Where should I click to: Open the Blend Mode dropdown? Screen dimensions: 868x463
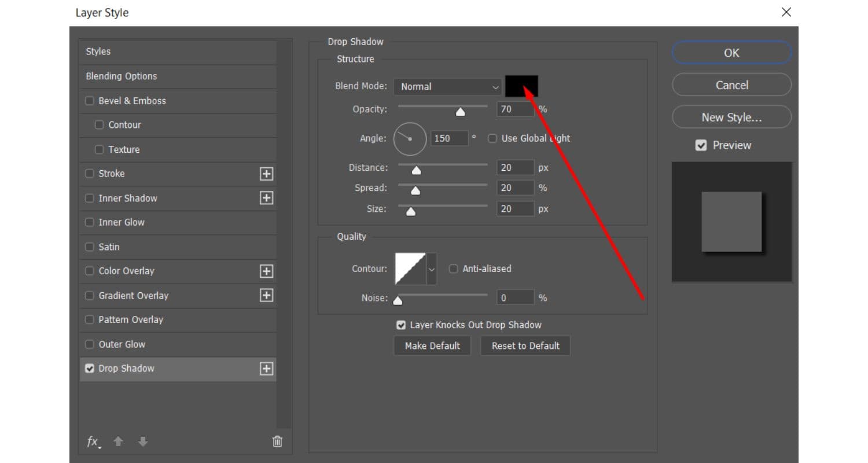447,87
